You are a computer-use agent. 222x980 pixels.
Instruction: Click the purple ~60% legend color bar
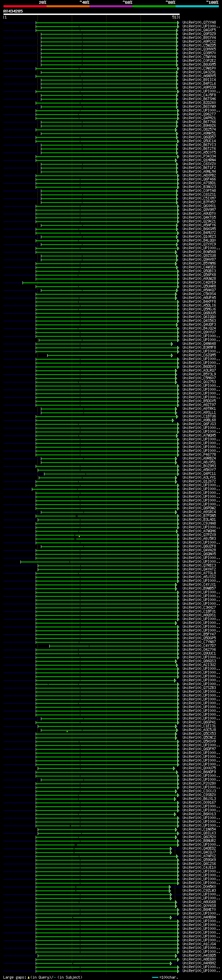click(111, 6)
